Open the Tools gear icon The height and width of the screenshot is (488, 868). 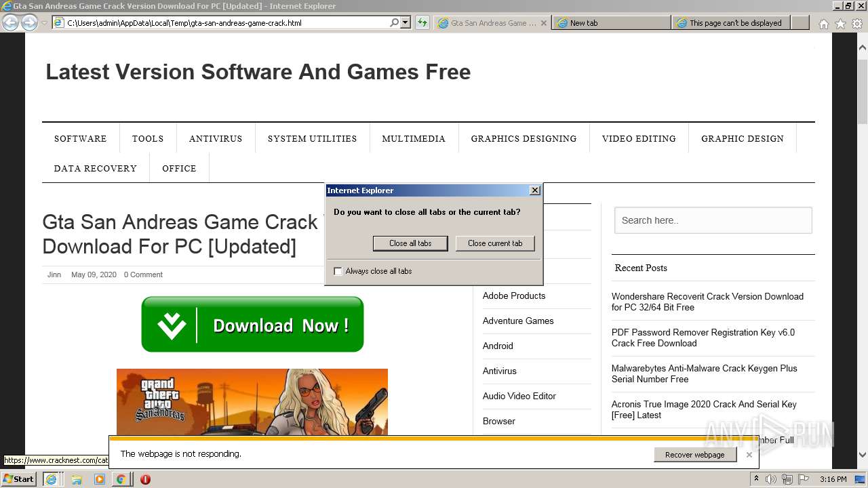[x=856, y=24]
